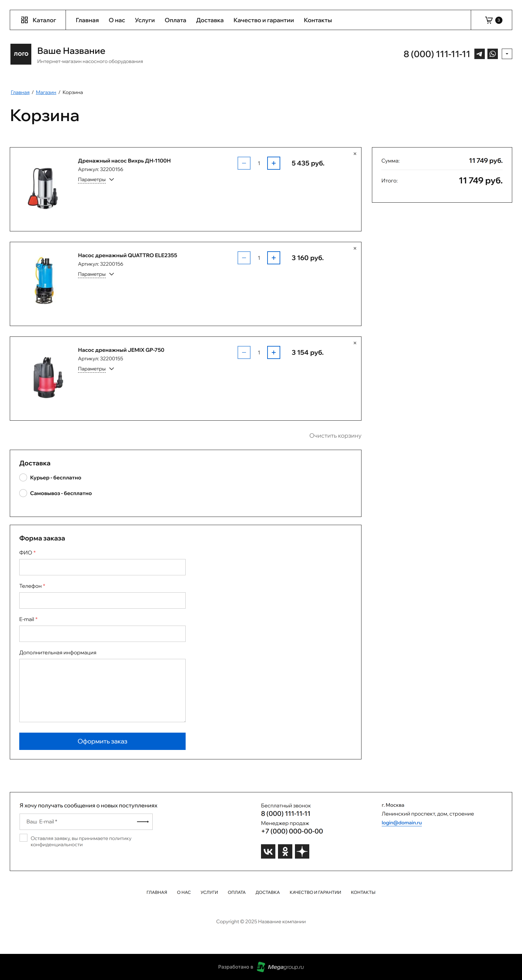Remove Вихрь ДН-1100Н pump from cart
The width and height of the screenshot is (522, 980).
click(x=355, y=154)
